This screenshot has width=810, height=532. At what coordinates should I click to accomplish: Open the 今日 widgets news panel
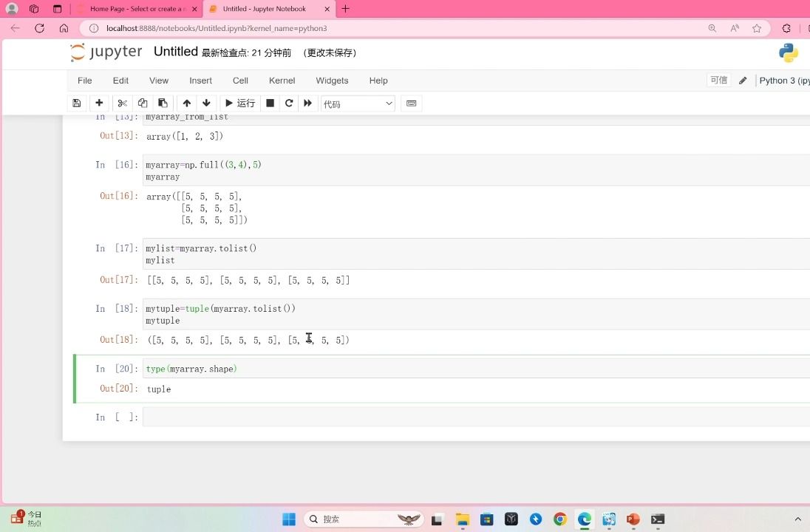tap(26, 518)
